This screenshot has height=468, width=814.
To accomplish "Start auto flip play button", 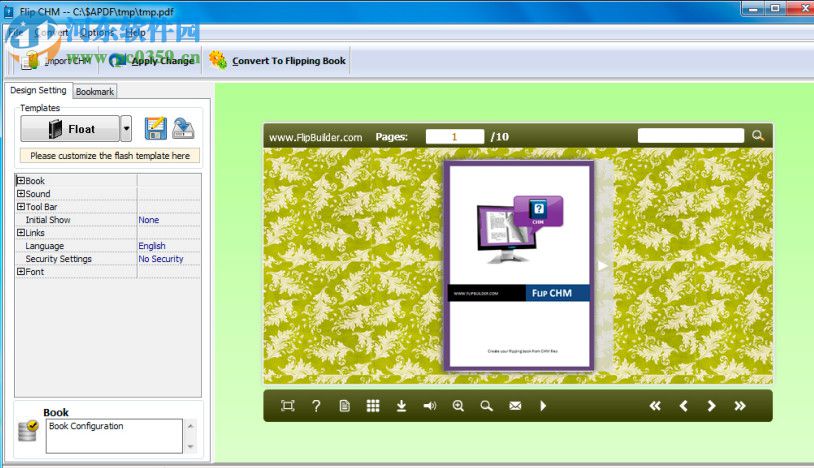I will [543, 406].
